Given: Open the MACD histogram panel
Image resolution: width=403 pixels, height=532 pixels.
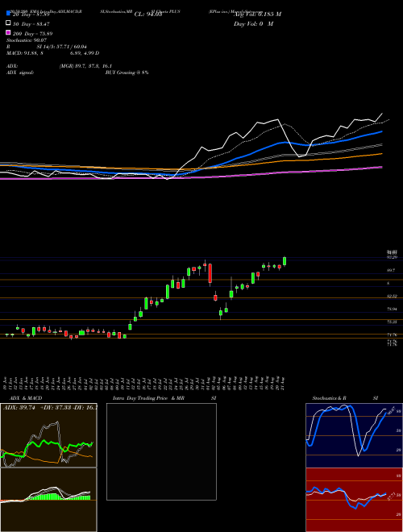Looking at the screenshot, I should 48,500.
